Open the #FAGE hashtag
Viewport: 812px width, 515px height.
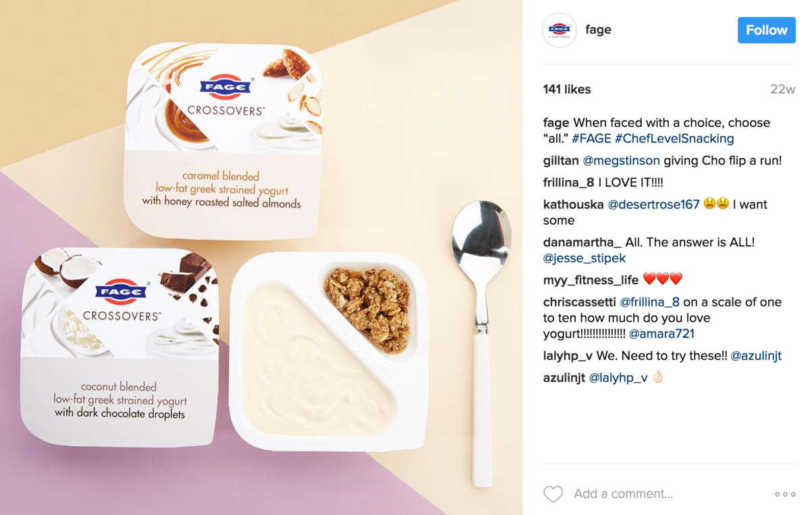point(591,138)
